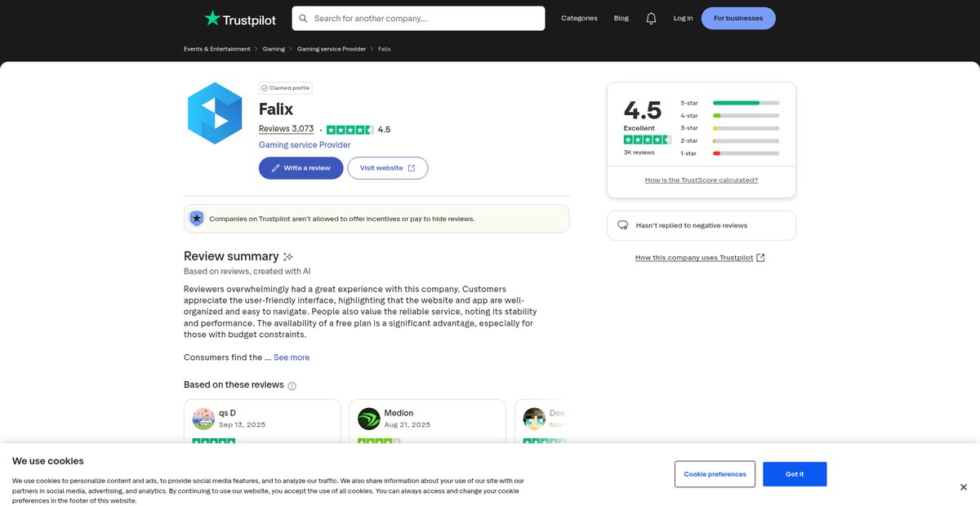This screenshot has width=980, height=506.
Task: Close the cookie banner with X
Action: pyautogui.click(x=964, y=487)
